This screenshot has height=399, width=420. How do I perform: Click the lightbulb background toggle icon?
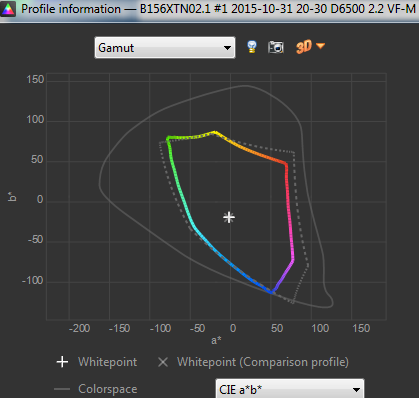pyautogui.click(x=252, y=47)
